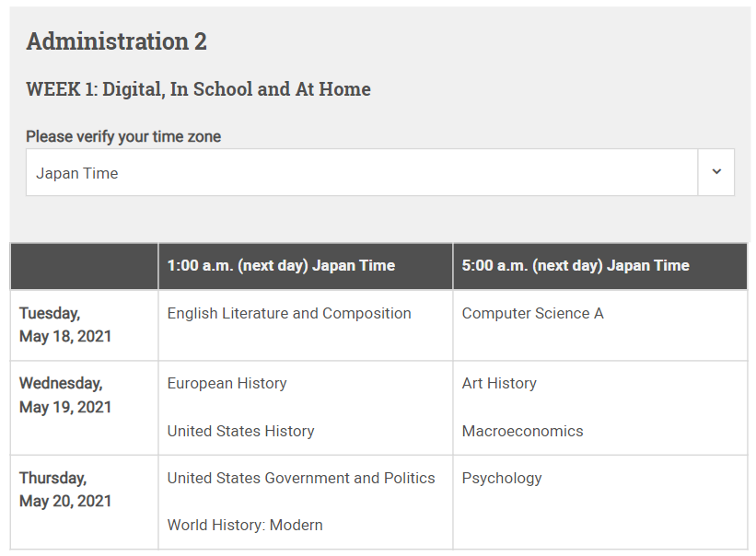The height and width of the screenshot is (556, 756).
Task: Select Macroeconomics exam entry
Action: (x=522, y=431)
